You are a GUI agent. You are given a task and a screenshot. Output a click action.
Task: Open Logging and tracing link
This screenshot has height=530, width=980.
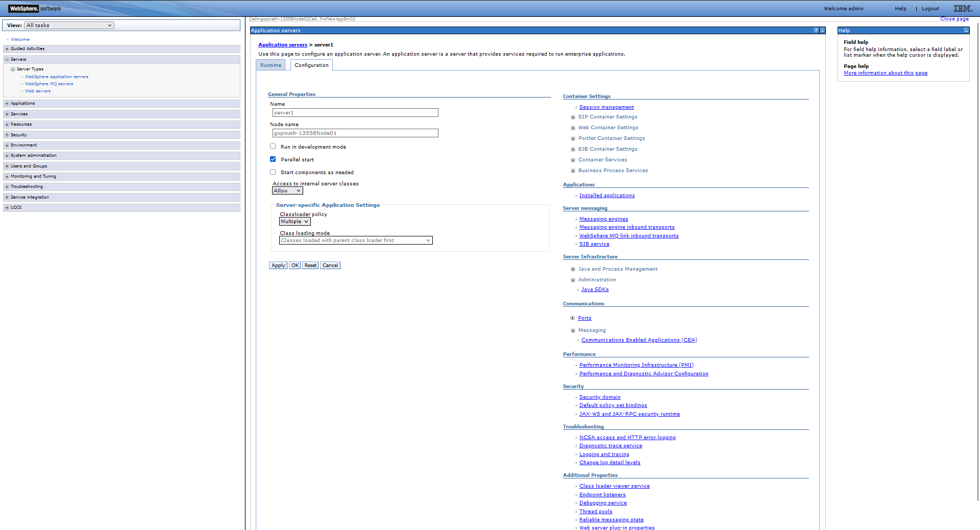point(604,454)
